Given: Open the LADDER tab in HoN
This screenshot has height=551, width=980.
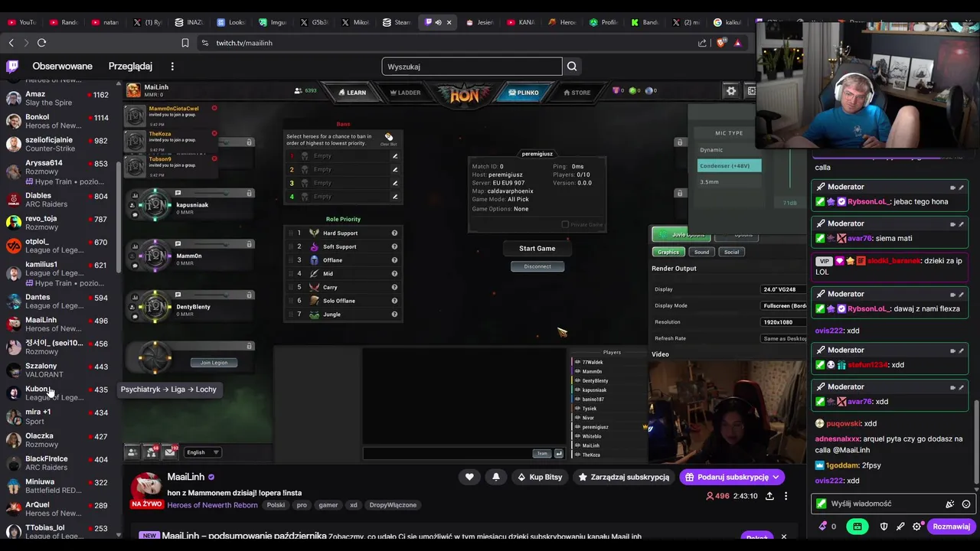Looking at the screenshot, I should tap(405, 93).
